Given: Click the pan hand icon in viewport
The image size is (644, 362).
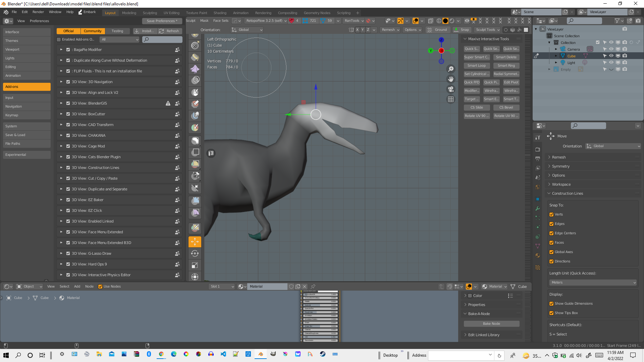Looking at the screenshot, I should click(x=451, y=79).
